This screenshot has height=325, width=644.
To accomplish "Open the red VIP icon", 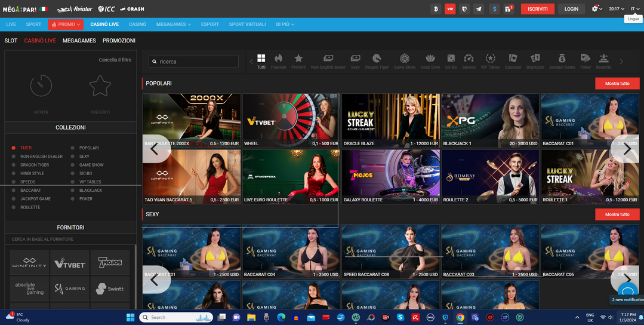I will point(450,8).
